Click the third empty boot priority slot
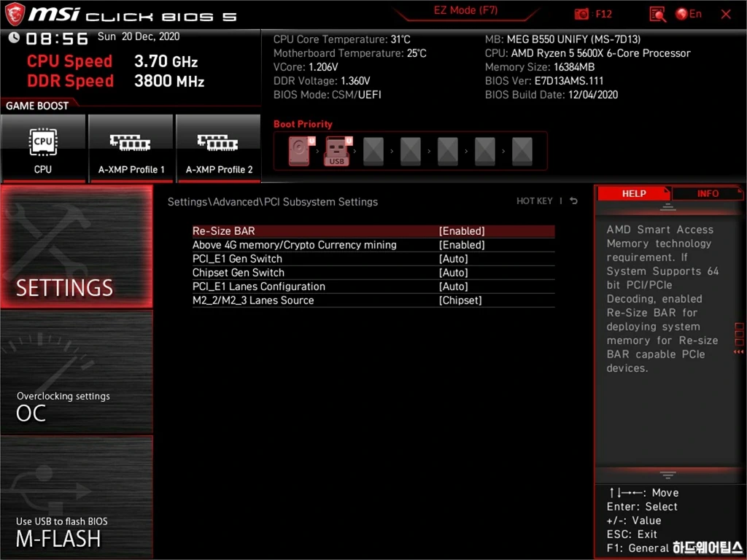This screenshot has width=747, height=560. click(373, 152)
